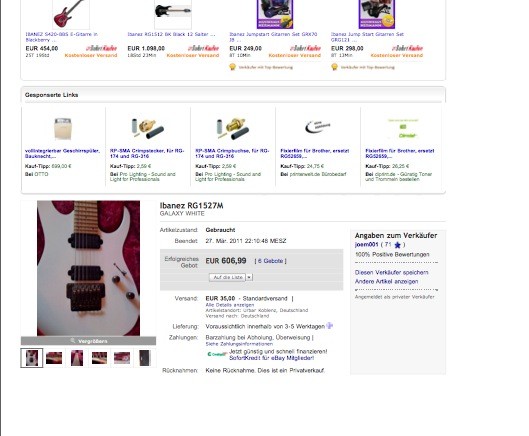Select the last dark guitar thumbnail
The height and width of the screenshot is (436, 529).
(144, 358)
